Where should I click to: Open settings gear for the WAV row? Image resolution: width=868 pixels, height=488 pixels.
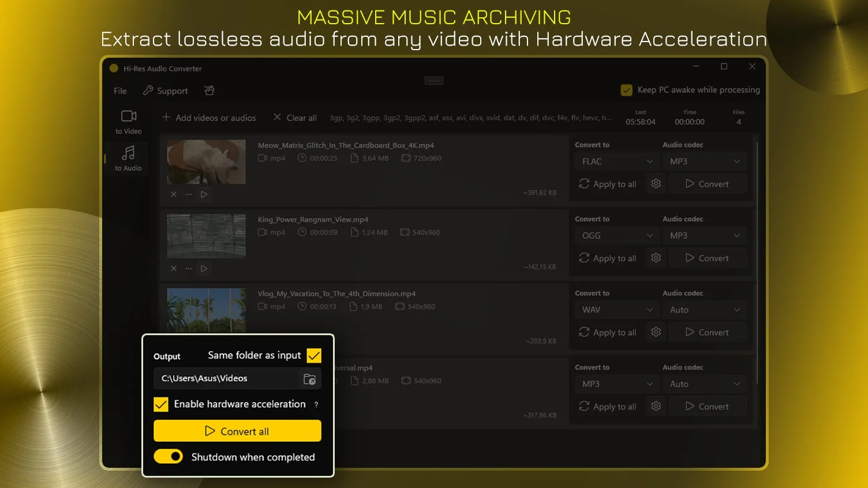[656, 332]
